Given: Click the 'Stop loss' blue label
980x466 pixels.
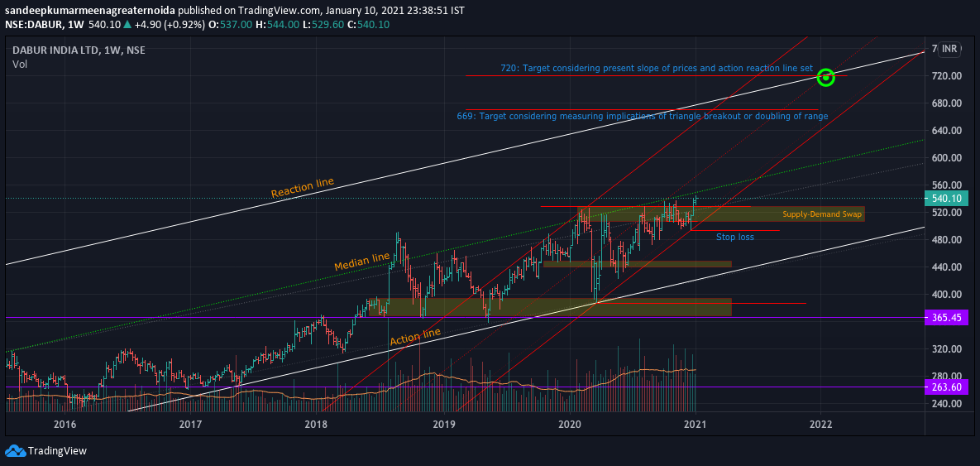Looking at the screenshot, I should [x=735, y=237].
